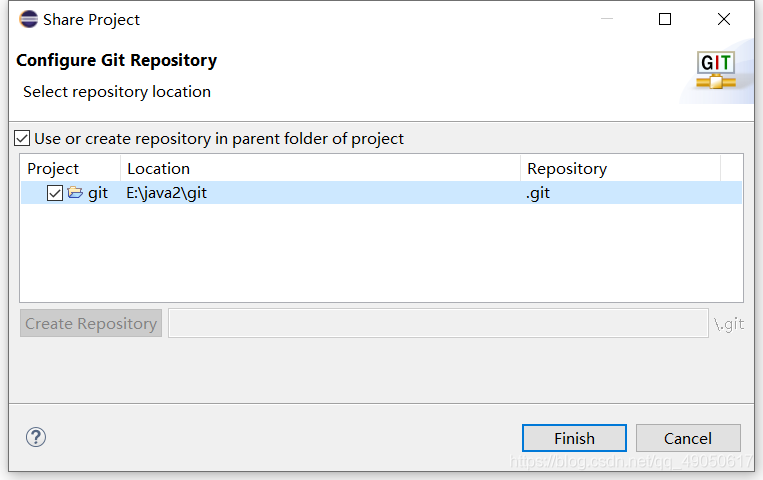Screen dimensions: 763x480
Task: Click the Eclipse logo in title bar
Action: tap(29, 19)
